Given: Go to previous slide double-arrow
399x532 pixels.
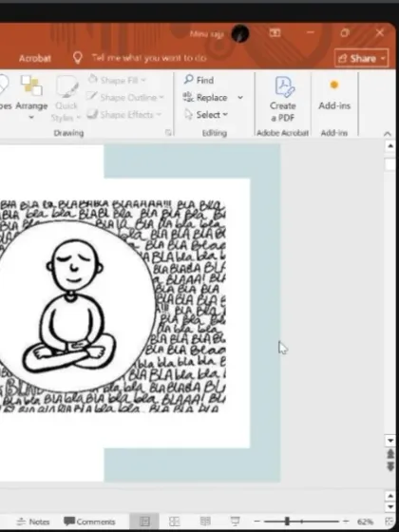Looking at the screenshot, I should [390, 454].
